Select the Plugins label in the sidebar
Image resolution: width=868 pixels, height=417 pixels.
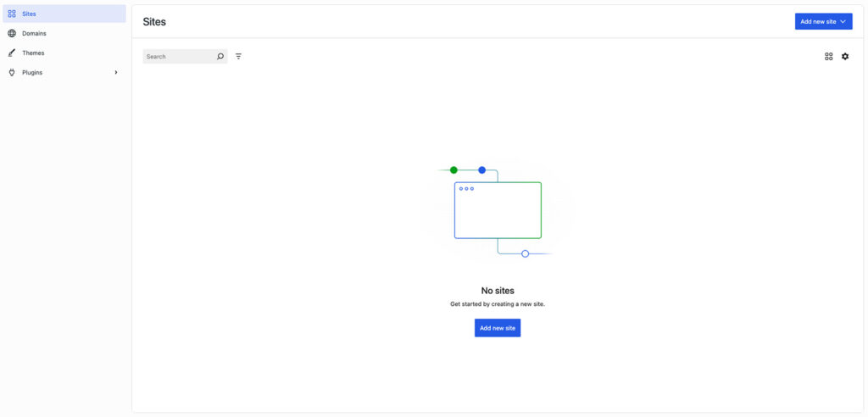pyautogui.click(x=32, y=72)
